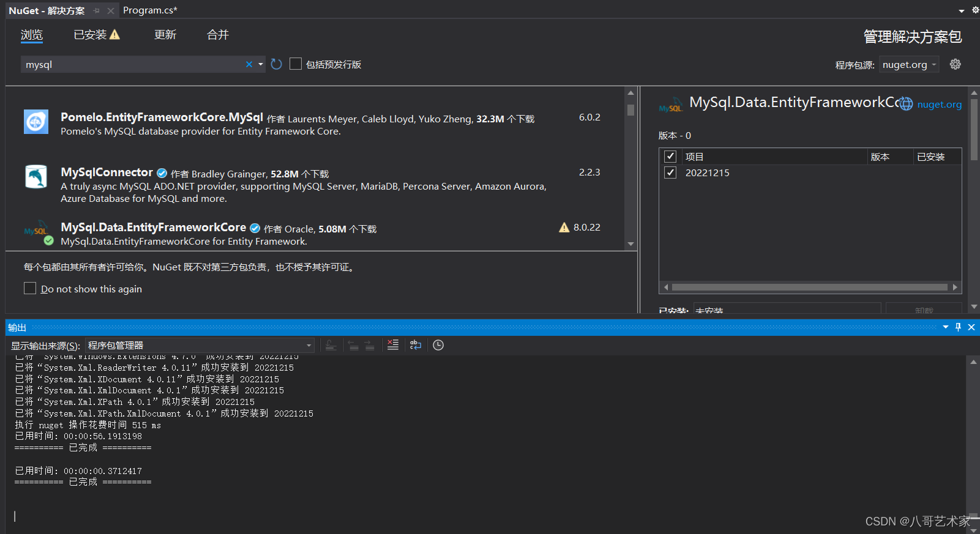Refresh the NuGet package search results

pos(277,64)
